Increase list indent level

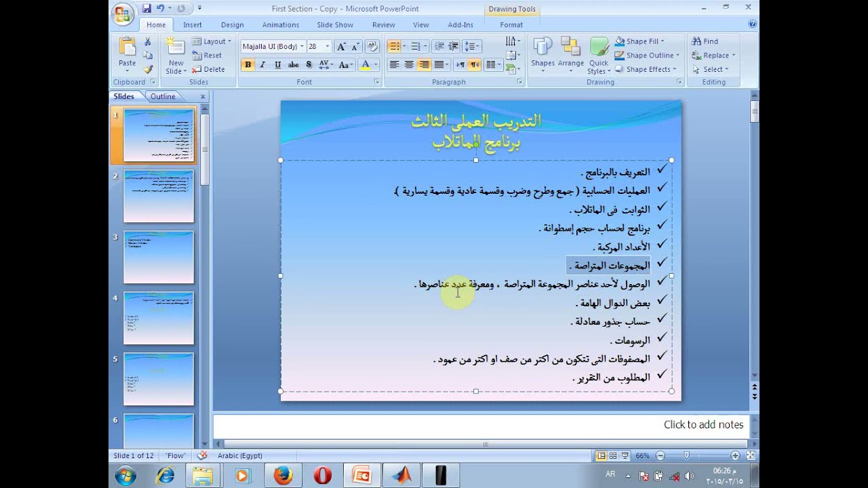[454, 46]
